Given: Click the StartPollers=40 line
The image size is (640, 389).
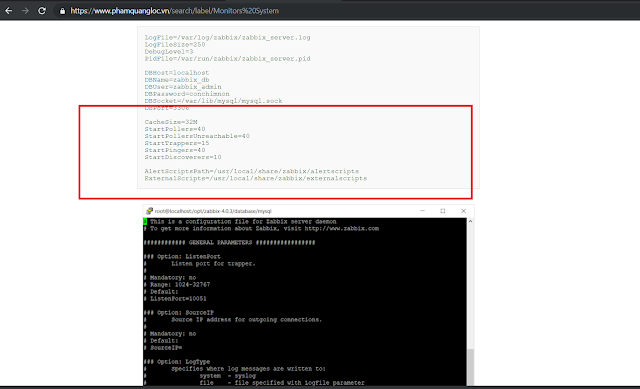Looking at the screenshot, I should pyautogui.click(x=175, y=129).
